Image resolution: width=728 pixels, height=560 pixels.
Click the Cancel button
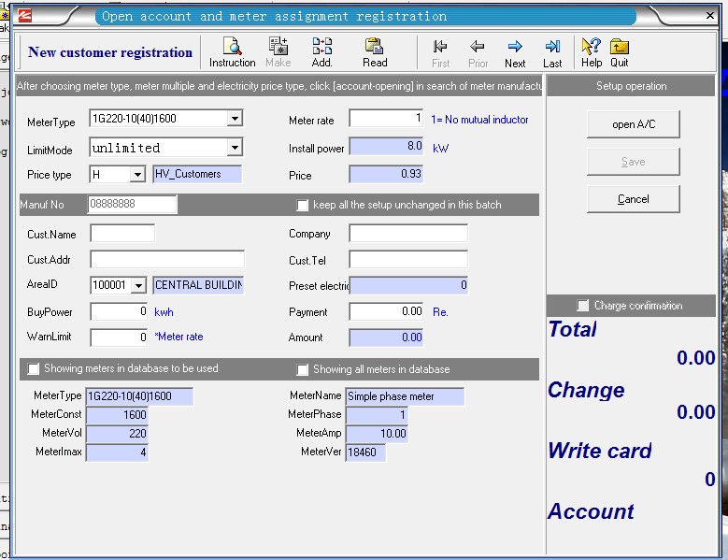tap(634, 199)
